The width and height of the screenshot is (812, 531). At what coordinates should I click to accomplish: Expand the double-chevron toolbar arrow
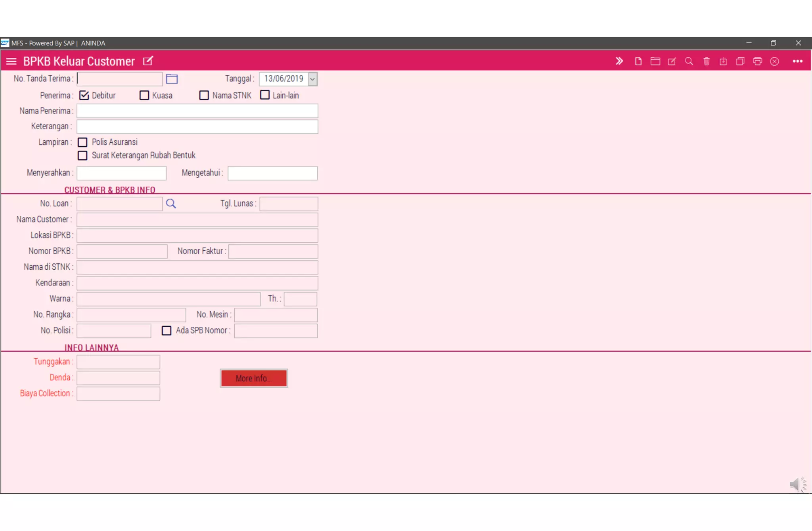click(619, 61)
